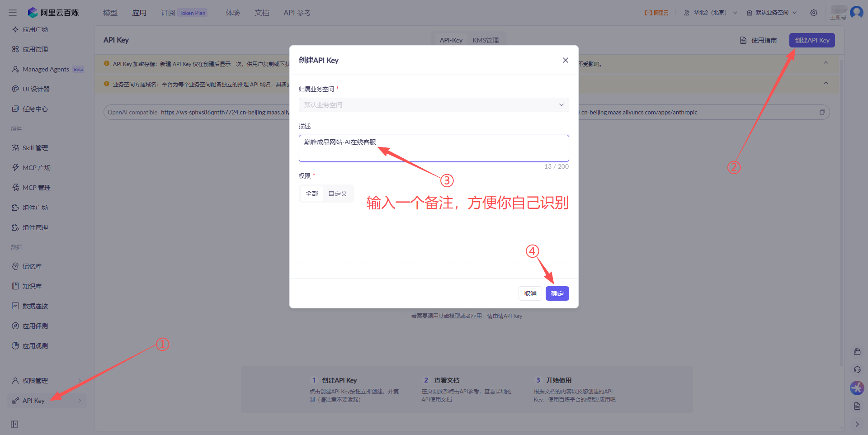Open the 使用指南 document icon
This screenshot has height=435, width=868.
743,40
